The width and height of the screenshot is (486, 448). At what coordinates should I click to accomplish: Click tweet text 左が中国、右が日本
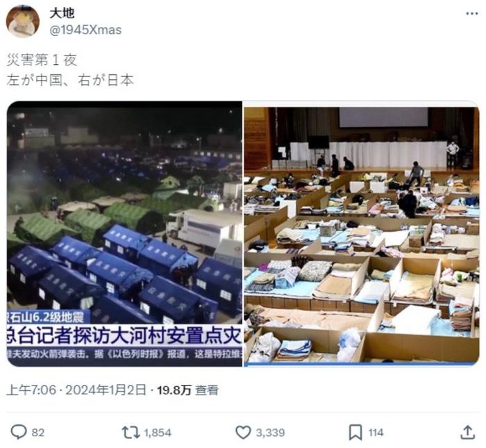(70, 81)
